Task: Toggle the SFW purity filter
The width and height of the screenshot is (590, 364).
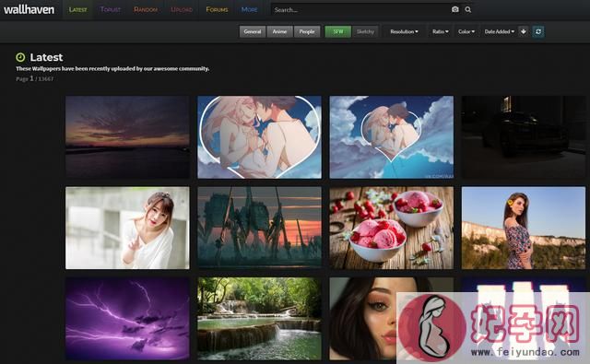Action: 338,31
